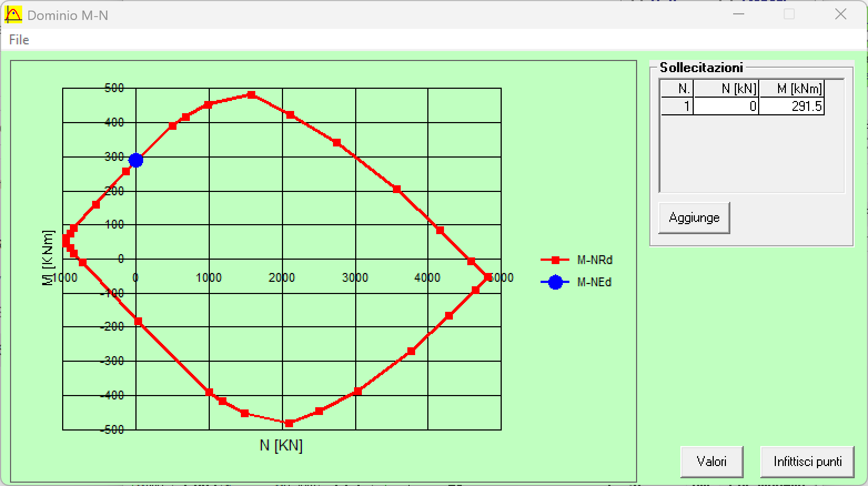
Task: Click the blue M-NEd legend marker
Action: 555,282
